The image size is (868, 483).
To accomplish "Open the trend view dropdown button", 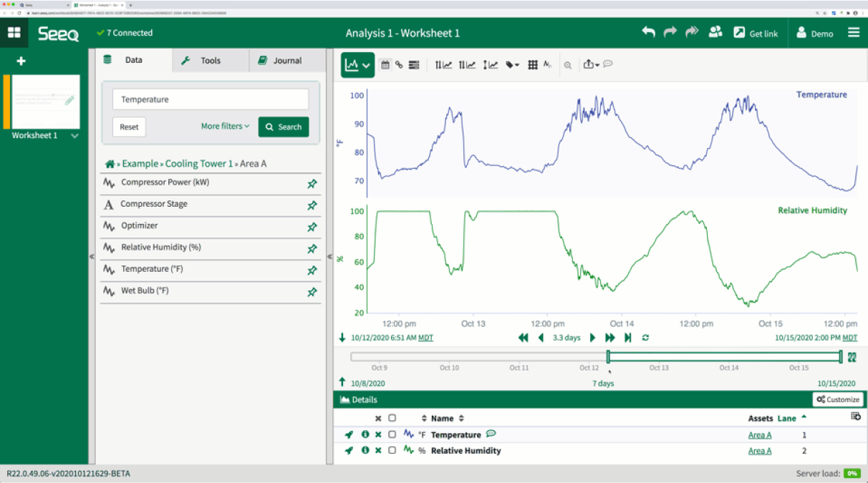I will 357,65.
